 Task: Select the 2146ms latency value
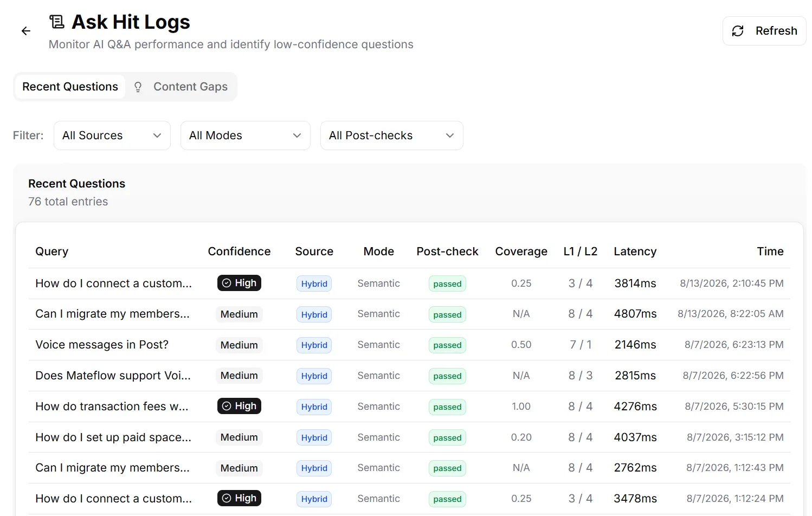[x=635, y=345]
